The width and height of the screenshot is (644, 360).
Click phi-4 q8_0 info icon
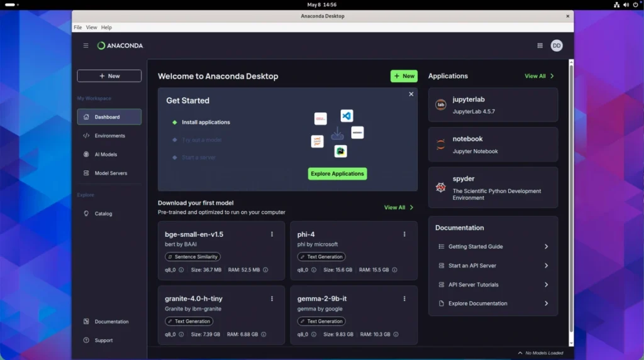click(x=314, y=270)
